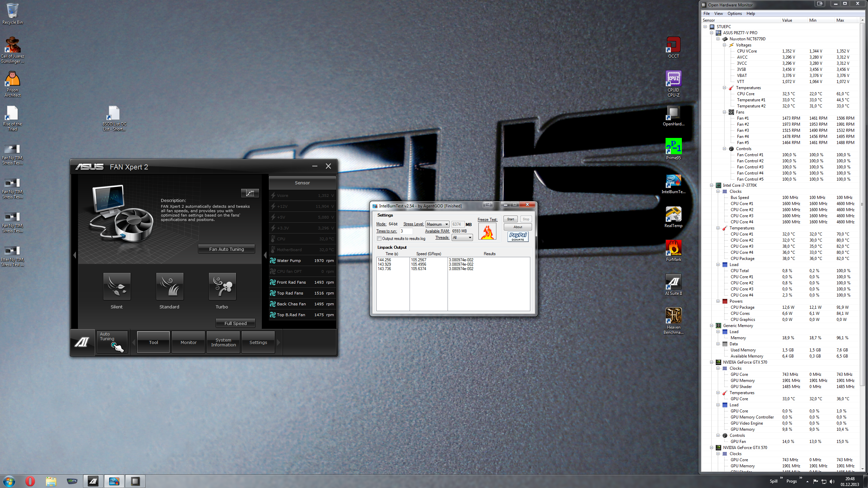Collapse the Generic Memory node
This screenshot has width=868, height=488.
[x=712, y=326]
